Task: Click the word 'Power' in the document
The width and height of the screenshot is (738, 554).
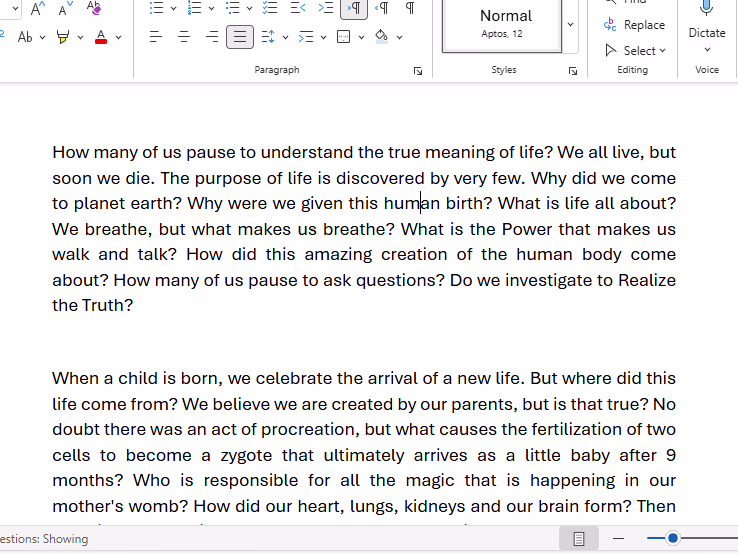Action: click(x=527, y=229)
